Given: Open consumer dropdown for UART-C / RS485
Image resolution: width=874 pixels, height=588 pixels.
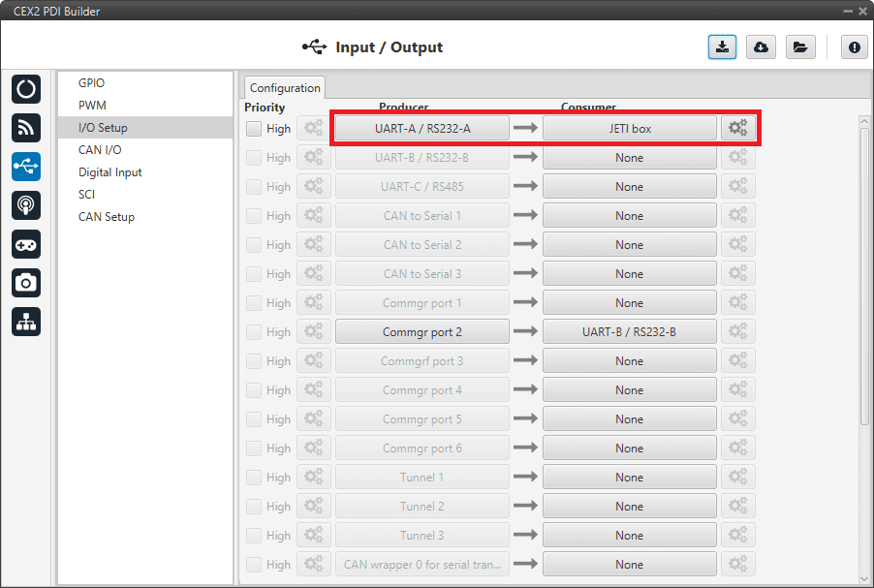Looking at the screenshot, I should click(629, 186).
